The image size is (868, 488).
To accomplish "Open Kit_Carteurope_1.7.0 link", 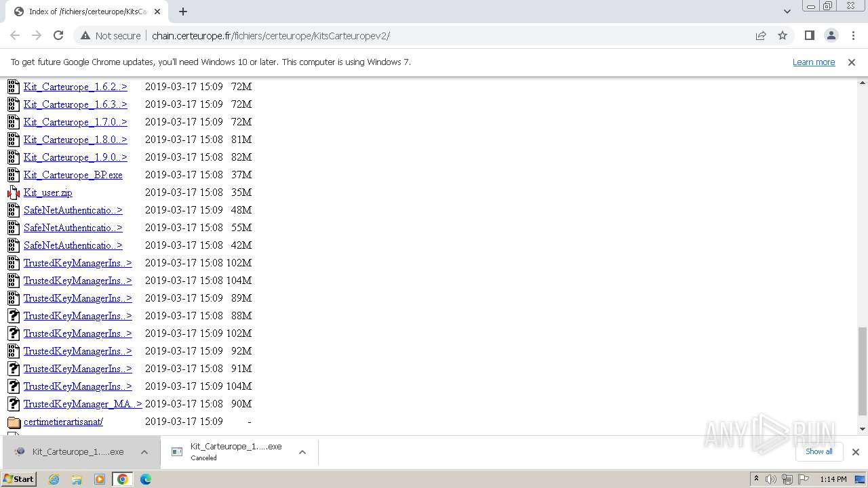I will [75, 122].
